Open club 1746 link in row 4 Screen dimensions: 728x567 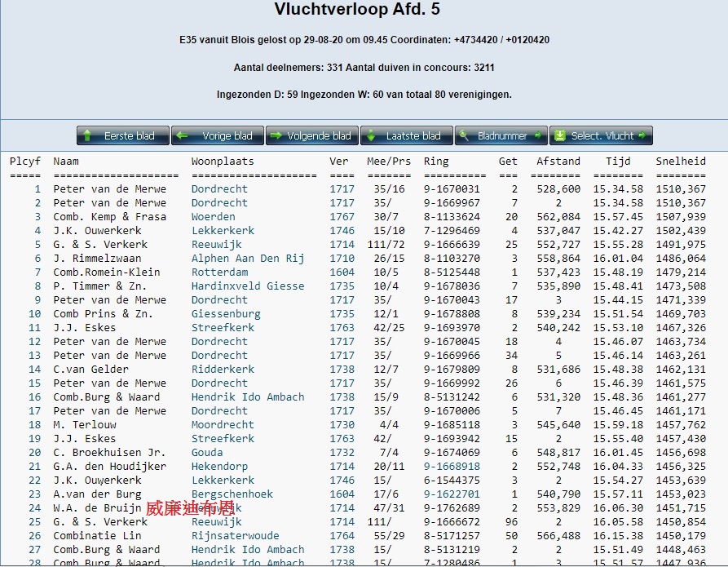(x=342, y=231)
